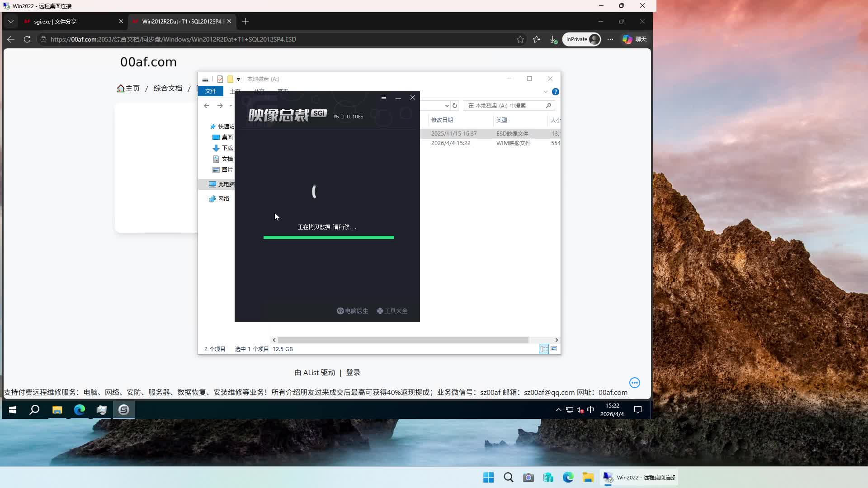Add this page to favorites star
The height and width of the screenshot is (488, 868).
point(520,39)
